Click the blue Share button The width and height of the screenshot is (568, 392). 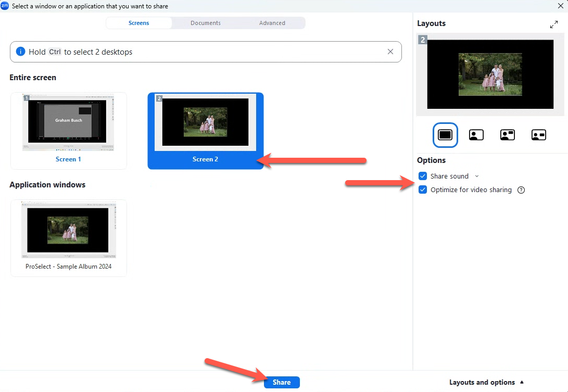pyautogui.click(x=282, y=382)
